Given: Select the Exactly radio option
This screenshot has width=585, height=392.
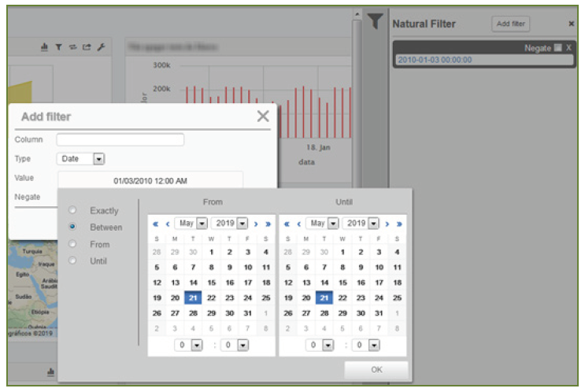Looking at the screenshot, I should pyautogui.click(x=73, y=211).
